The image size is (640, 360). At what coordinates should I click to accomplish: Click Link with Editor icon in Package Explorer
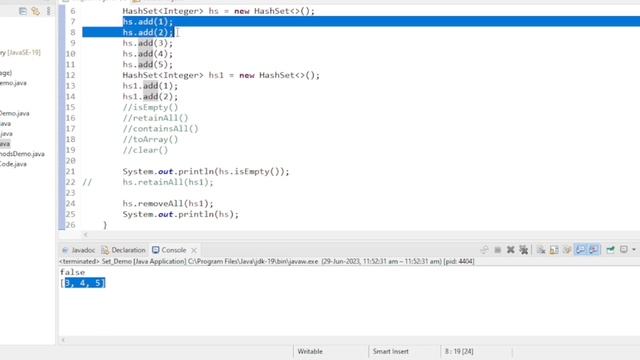pyautogui.click(x=36, y=11)
